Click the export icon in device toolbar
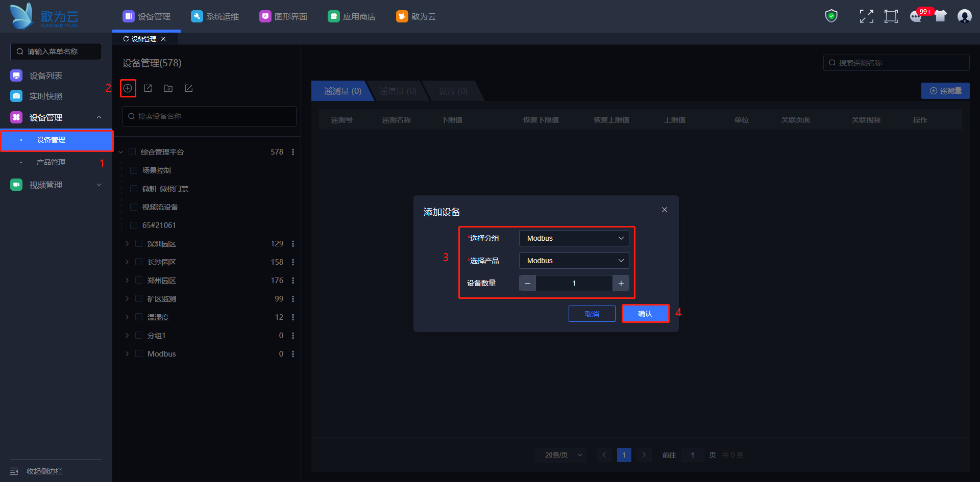 [148, 88]
